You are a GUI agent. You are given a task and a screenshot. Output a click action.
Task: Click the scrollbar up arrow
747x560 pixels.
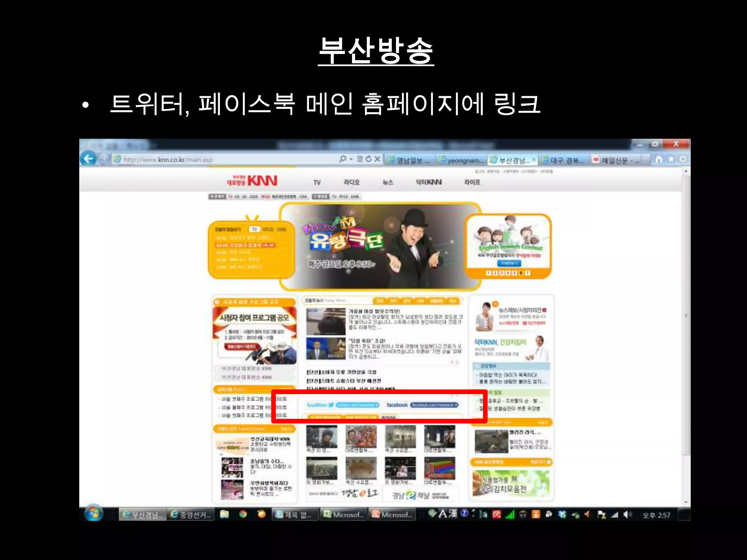pos(686,171)
